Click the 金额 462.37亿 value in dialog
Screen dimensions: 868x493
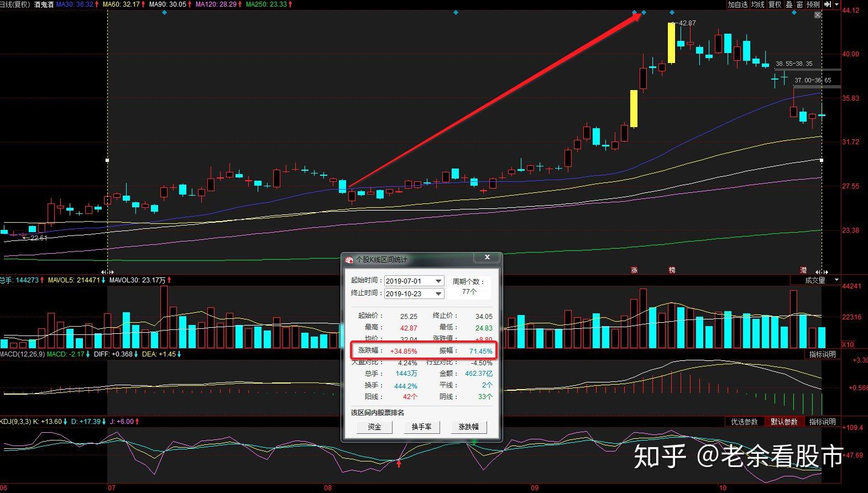coord(479,374)
